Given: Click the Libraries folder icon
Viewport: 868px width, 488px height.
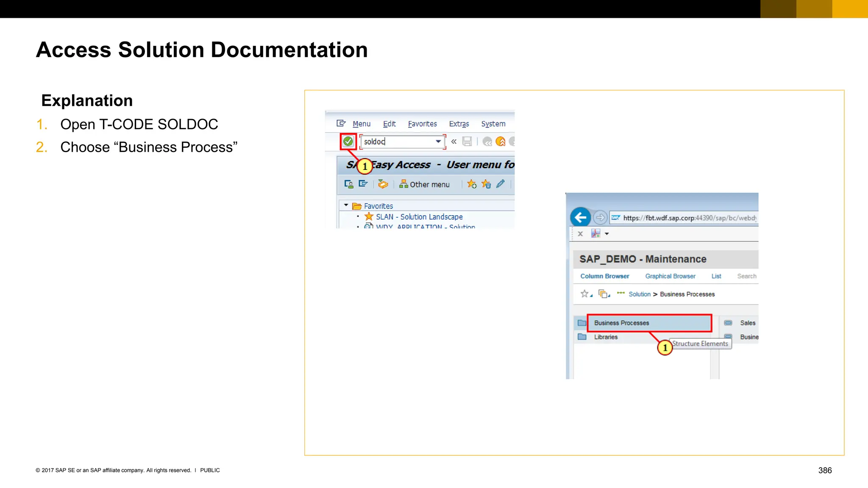Looking at the screenshot, I should (x=582, y=337).
